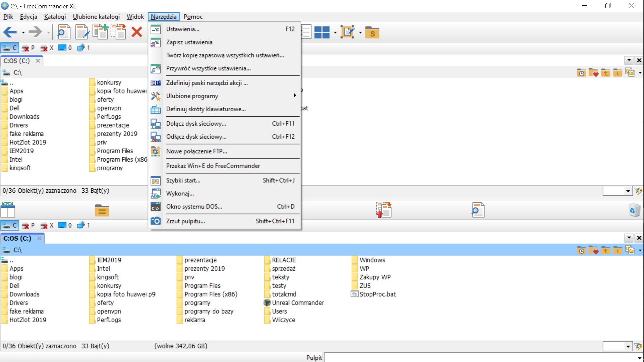Click the copy files icon with green plus
Viewport: 644px width, 362px height.
coord(100,32)
